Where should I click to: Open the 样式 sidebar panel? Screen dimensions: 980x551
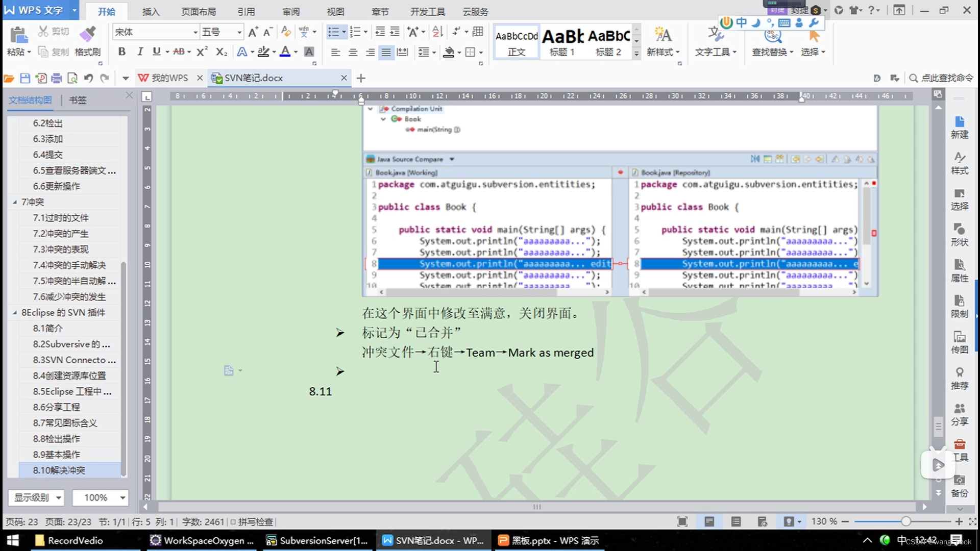tap(959, 163)
